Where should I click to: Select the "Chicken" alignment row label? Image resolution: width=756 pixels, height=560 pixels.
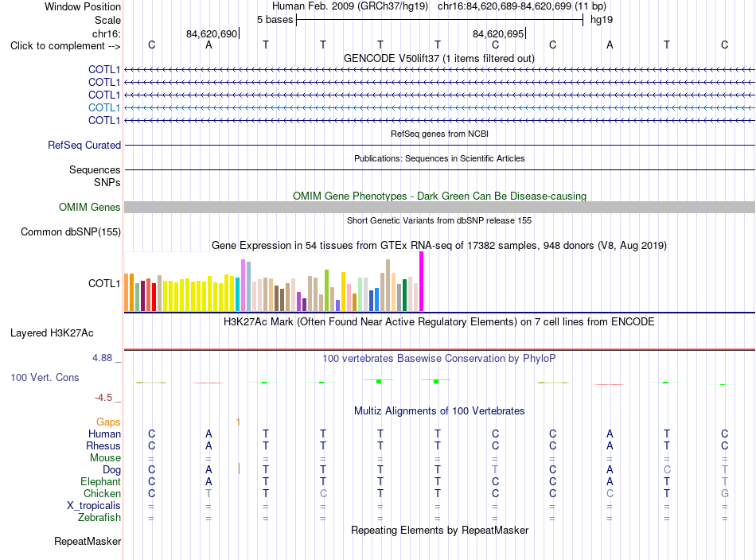102,493
